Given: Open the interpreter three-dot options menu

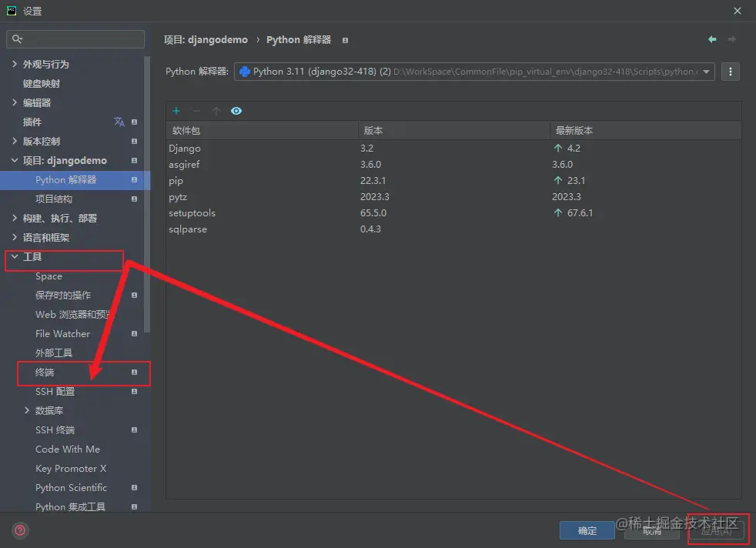Looking at the screenshot, I should [731, 72].
